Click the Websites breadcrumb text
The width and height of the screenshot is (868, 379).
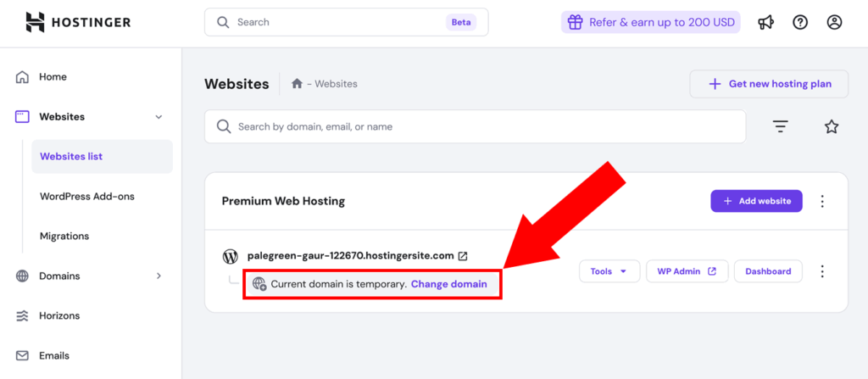pos(336,84)
